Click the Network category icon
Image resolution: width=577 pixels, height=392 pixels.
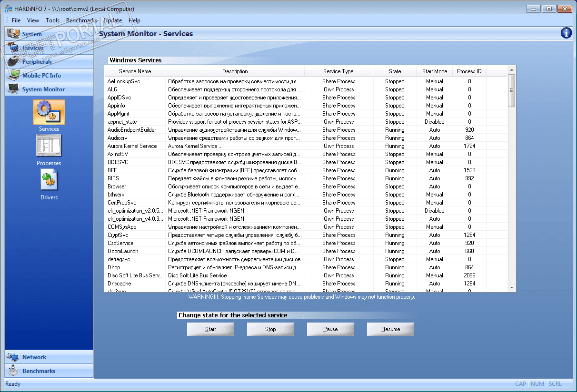[x=13, y=357]
